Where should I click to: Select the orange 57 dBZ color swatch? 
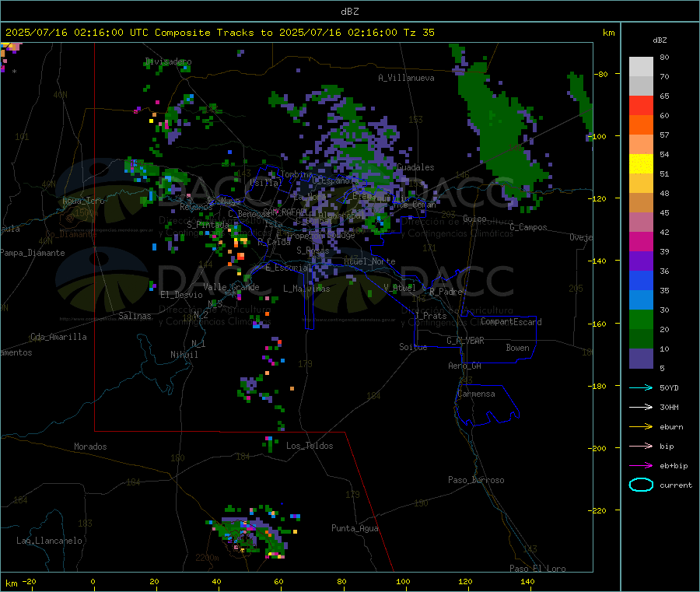point(641,125)
